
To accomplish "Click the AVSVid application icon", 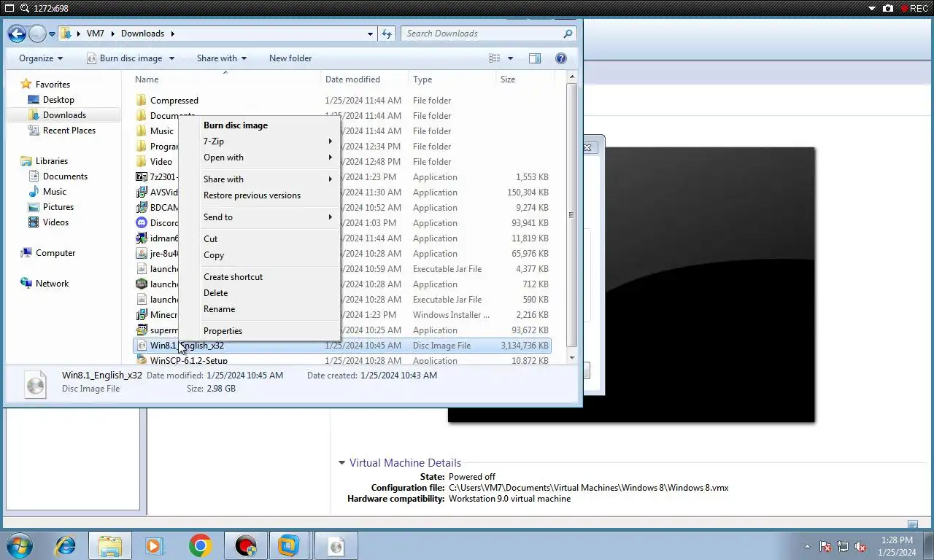I will pos(142,192).
